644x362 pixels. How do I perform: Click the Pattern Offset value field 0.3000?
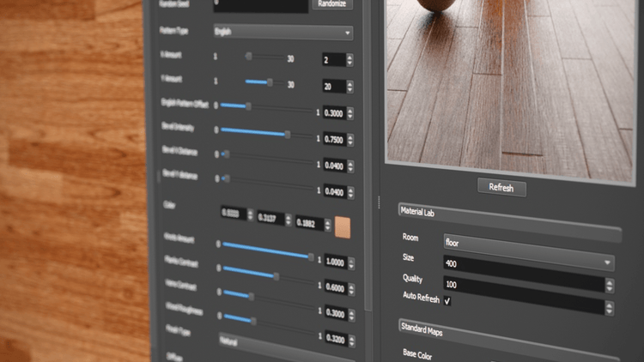click(x=335, y=113)
